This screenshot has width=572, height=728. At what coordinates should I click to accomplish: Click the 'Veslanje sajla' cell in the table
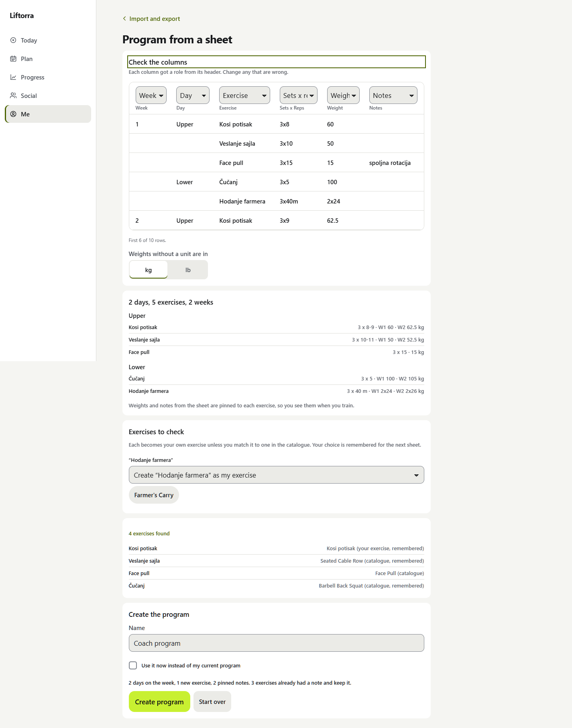(x=237, y=143)
